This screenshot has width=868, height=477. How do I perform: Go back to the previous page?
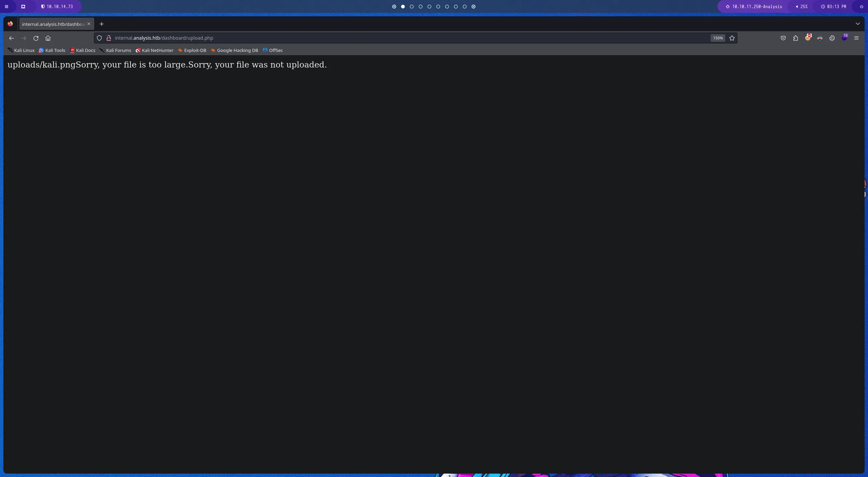pos(11,38)
